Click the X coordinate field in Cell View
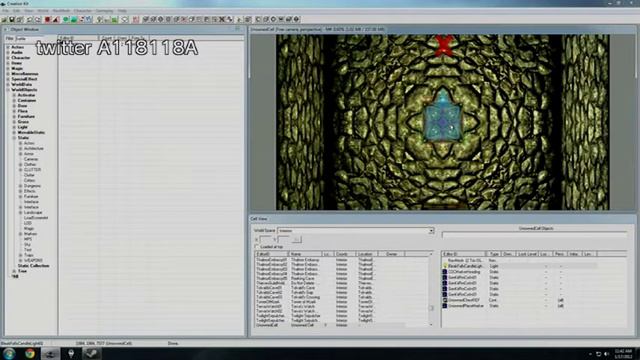 pos(266,240)
